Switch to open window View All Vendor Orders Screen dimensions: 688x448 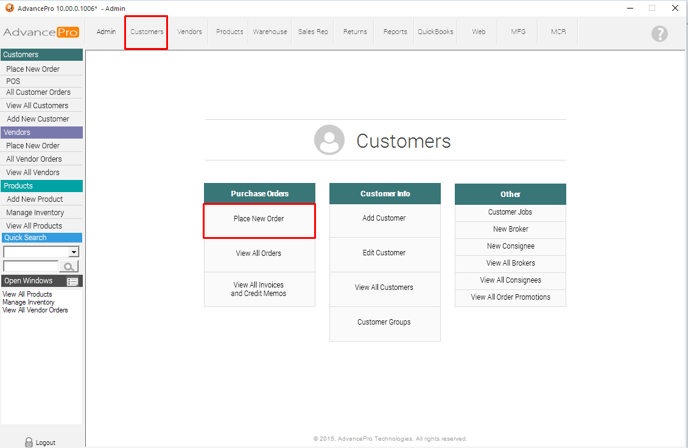pyautogui.click(x=35, y=310)
